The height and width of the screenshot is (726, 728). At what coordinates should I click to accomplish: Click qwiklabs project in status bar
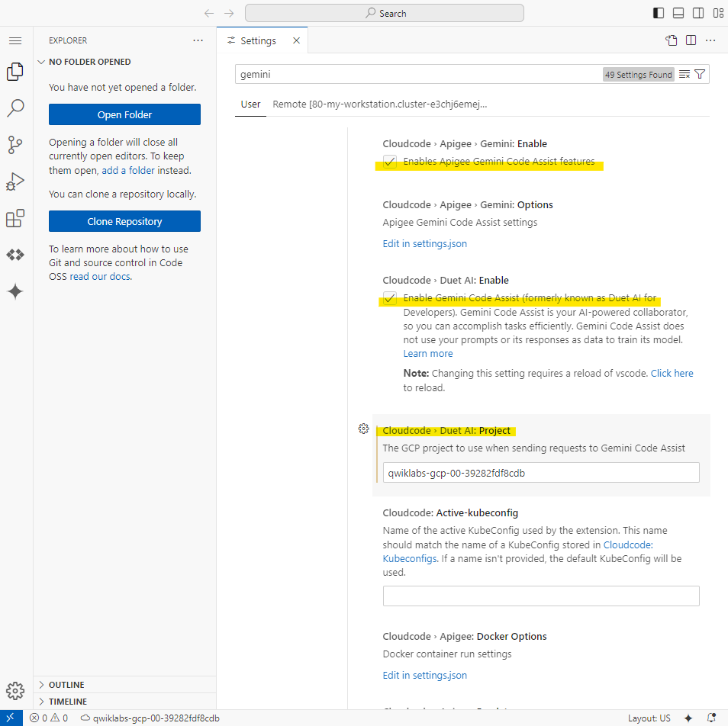pos(150,718)
